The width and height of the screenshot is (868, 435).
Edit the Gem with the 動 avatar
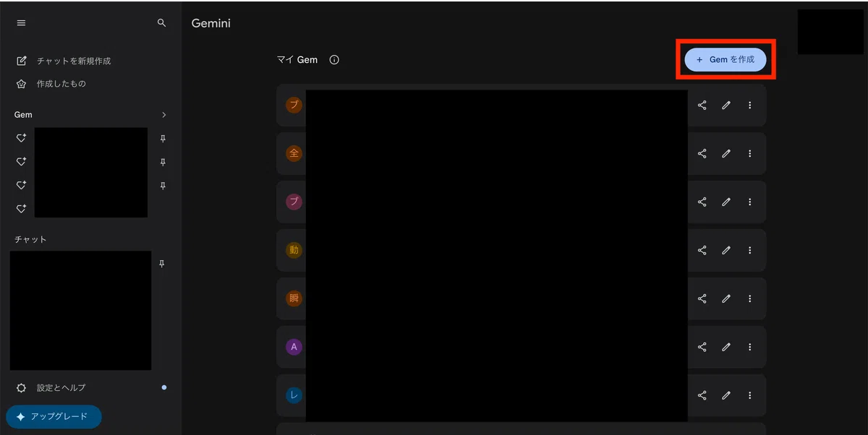click(726, 250)
